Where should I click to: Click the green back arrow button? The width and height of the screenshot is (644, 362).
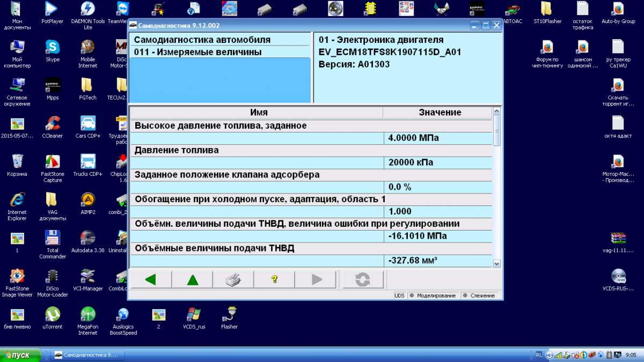[150, 279]
